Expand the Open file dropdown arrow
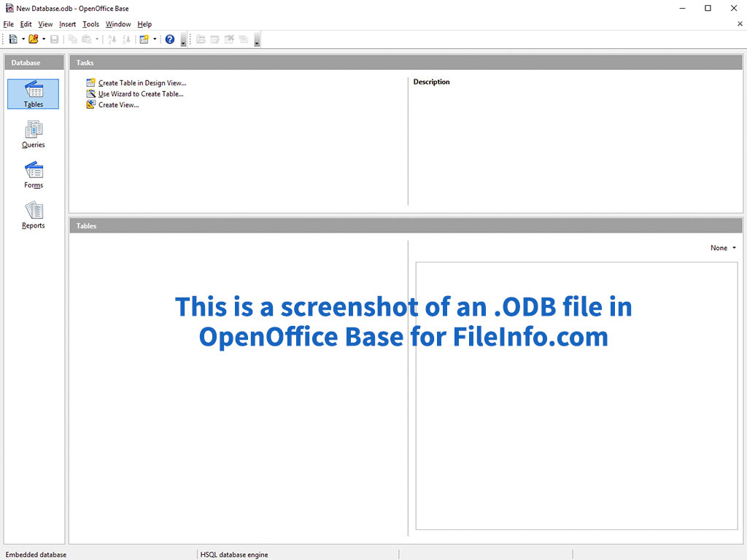Image resolution: width=747 pixels, height=560 pixels. 44,39
